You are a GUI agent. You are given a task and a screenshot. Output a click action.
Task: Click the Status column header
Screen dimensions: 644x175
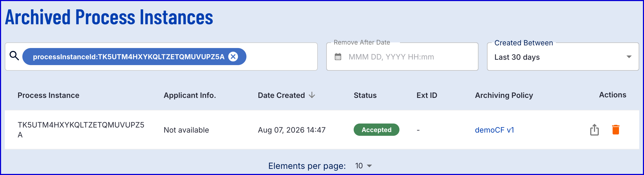tap(365, 95)
